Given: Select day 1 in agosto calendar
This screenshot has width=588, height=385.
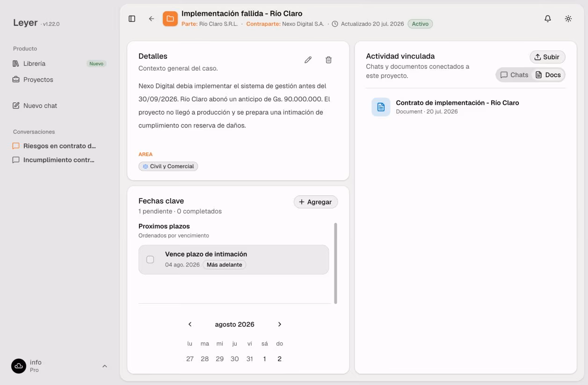Looking at the screenshot, I should [265, 359].
